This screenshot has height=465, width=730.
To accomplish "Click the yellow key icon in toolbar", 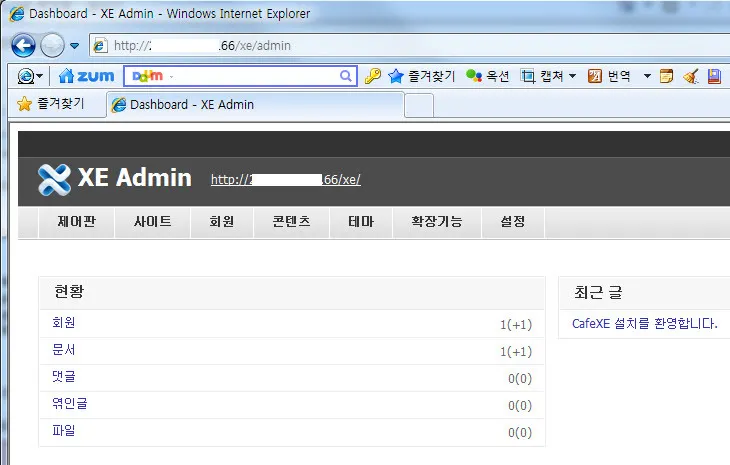I will click(372, 76).
